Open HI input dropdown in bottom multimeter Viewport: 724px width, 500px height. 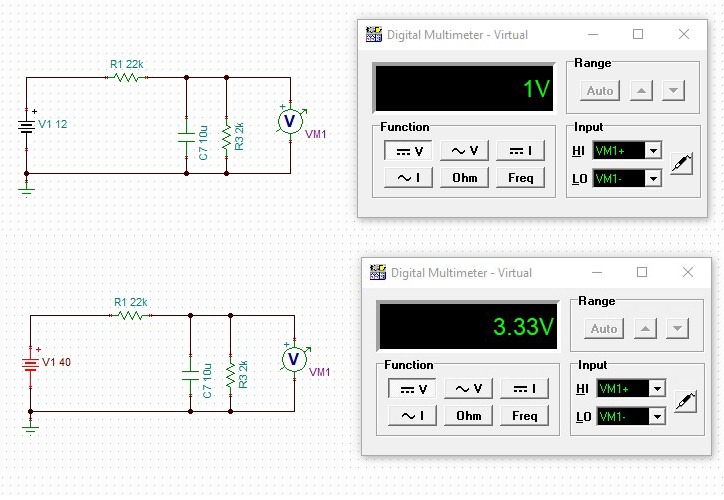pyautogui.click(x=658, y=389)
